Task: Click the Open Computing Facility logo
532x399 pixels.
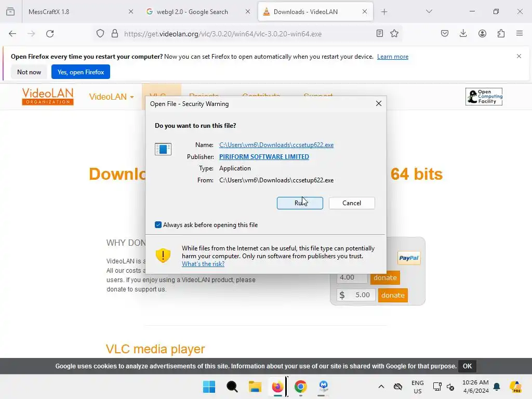Action: [484, 97]
